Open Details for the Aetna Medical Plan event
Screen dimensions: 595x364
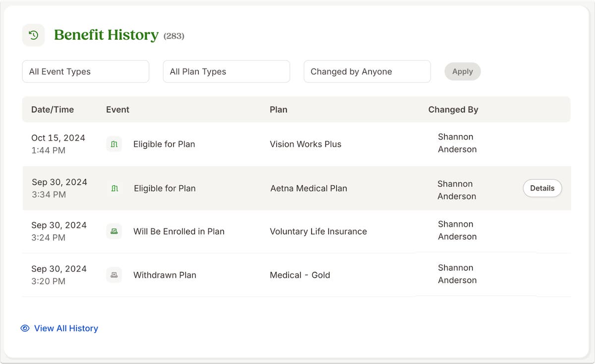[542, 188]
